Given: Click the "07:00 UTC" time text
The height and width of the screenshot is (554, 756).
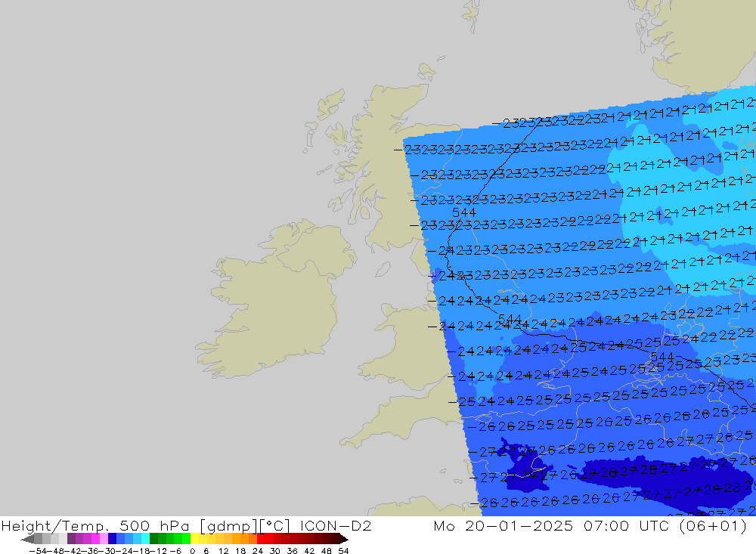Looking at the screenshot, I should (x=627, y=525).
